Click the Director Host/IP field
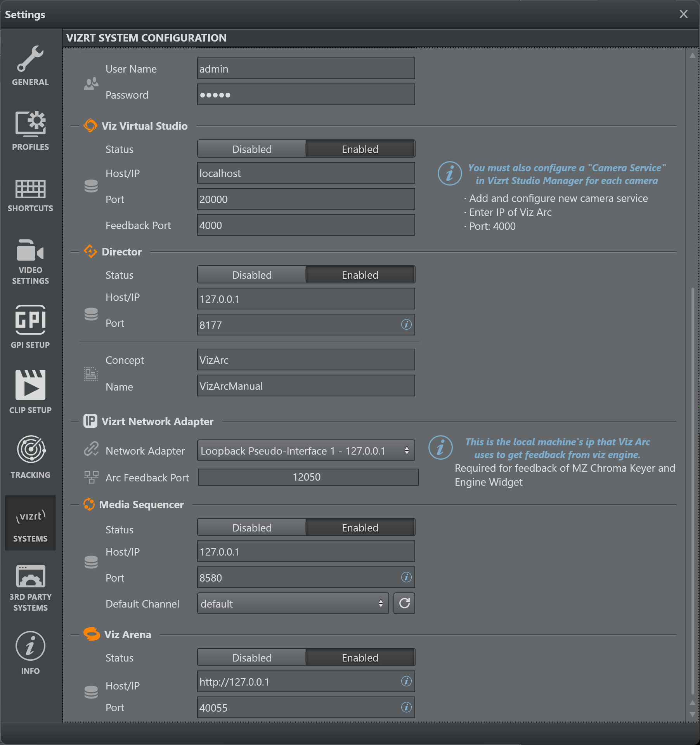The width and height of the screenshot is (700, 745). (306, 299)
